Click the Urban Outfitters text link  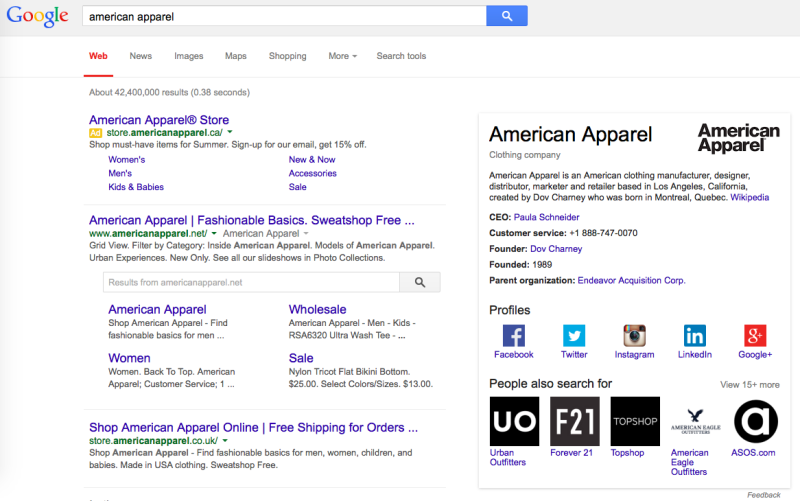pos(508,458)
